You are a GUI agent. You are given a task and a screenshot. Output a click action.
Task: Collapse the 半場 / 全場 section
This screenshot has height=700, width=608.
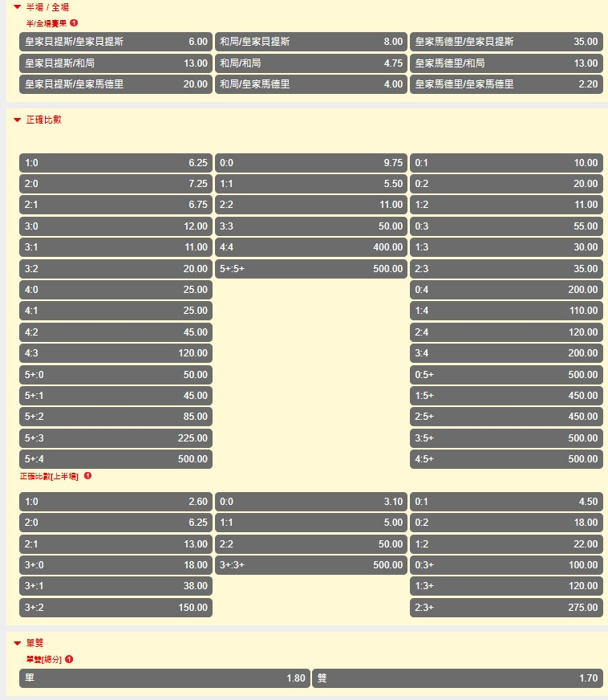tap(18, 7)
